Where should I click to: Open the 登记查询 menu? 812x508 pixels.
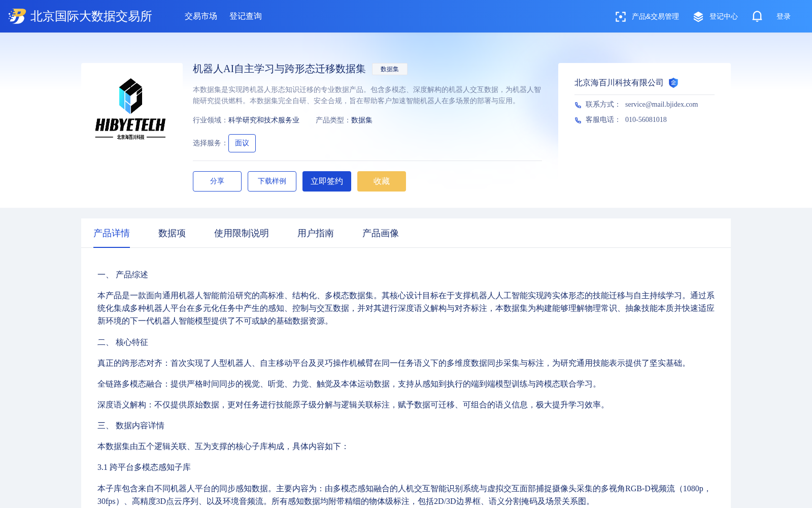[x=246, y=16]
